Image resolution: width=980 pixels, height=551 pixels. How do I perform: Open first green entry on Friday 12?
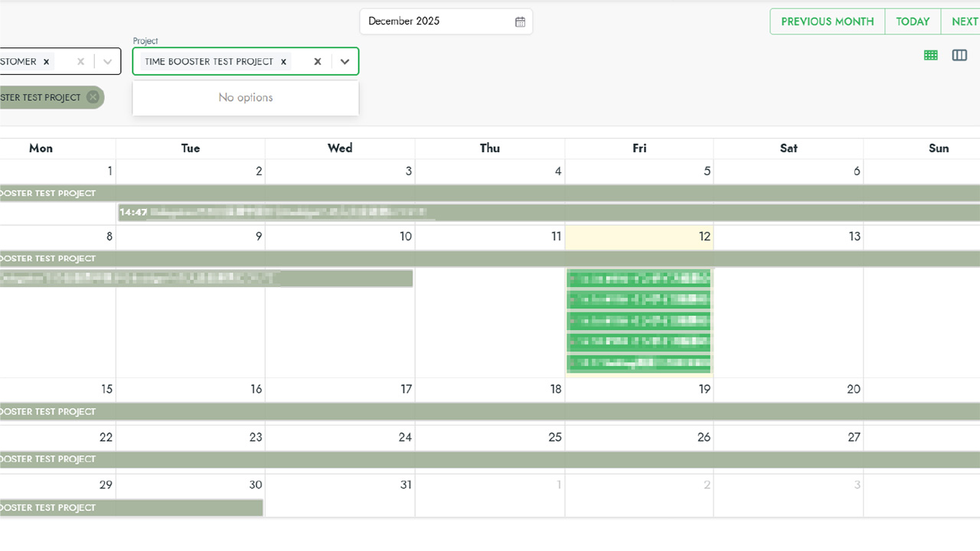tap(639, 278)
